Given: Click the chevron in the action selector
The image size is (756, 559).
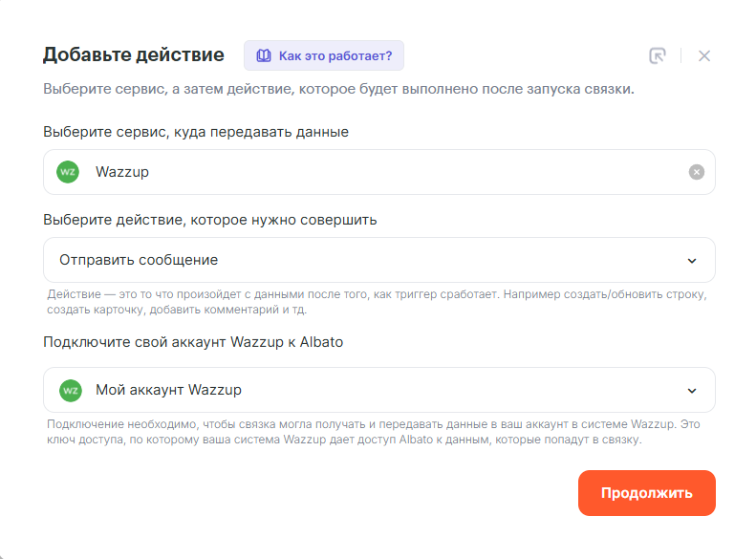Looking at the screenshot, I should point(692,261).
